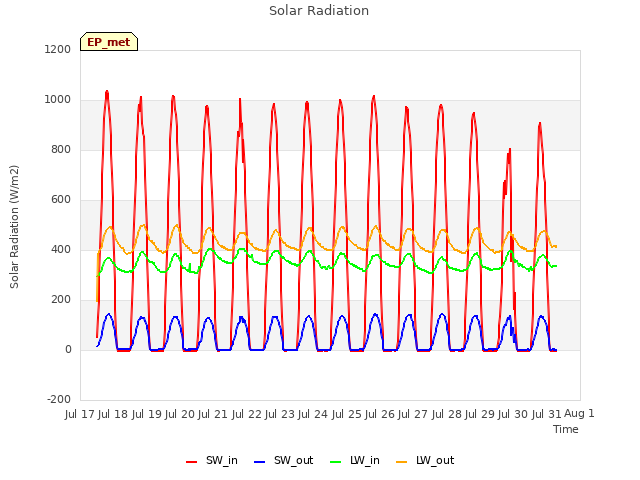Toggle the SW_out legend entry
Viewport: 640px width, 480px height.
click(283, 460)
